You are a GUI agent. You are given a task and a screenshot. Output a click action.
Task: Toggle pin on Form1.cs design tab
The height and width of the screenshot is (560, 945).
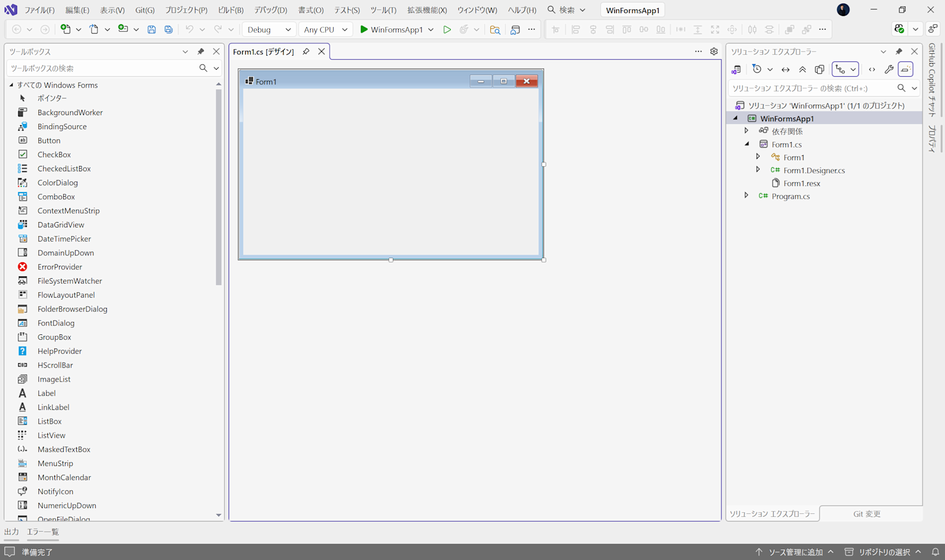pos(306,51)
